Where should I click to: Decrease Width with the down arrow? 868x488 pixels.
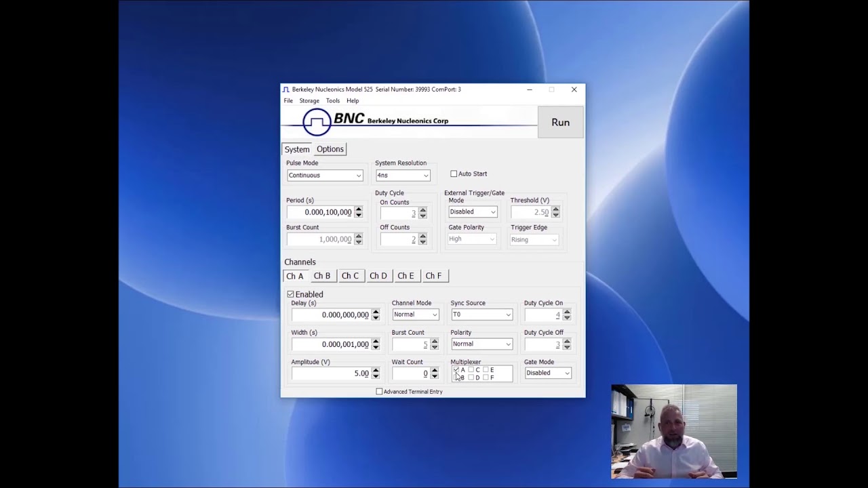point(375,347)
